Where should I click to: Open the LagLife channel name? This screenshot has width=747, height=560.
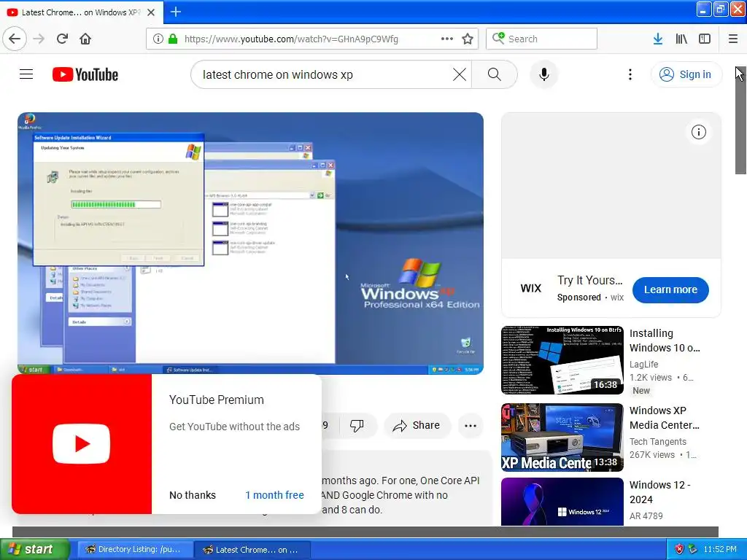(x=643, y=365)
